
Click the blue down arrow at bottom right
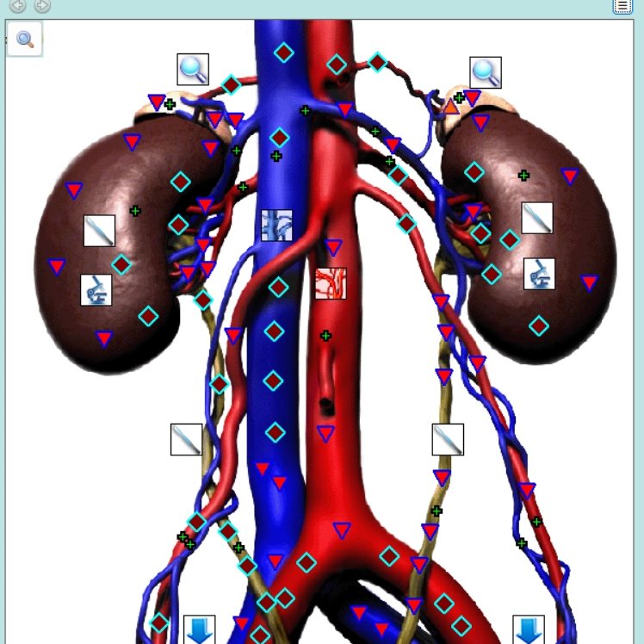click(x=529, y=629)
